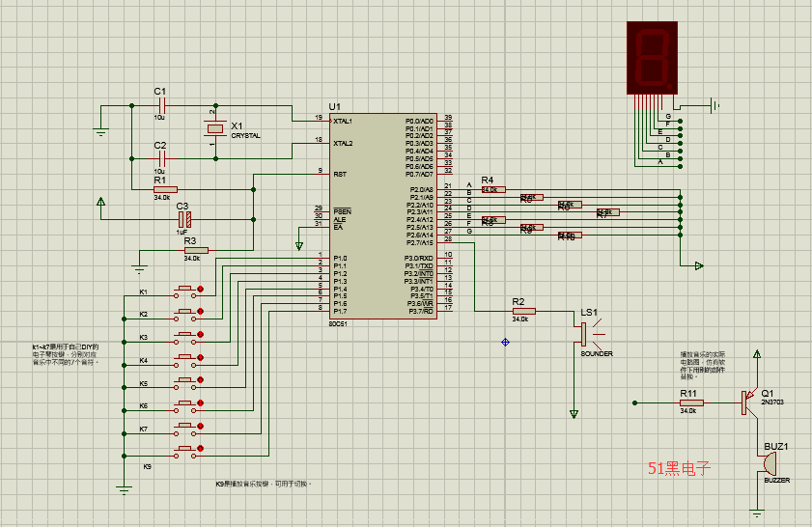Click the ground symbol under R3
812x527 pixels.
click(x=139, y=269)
